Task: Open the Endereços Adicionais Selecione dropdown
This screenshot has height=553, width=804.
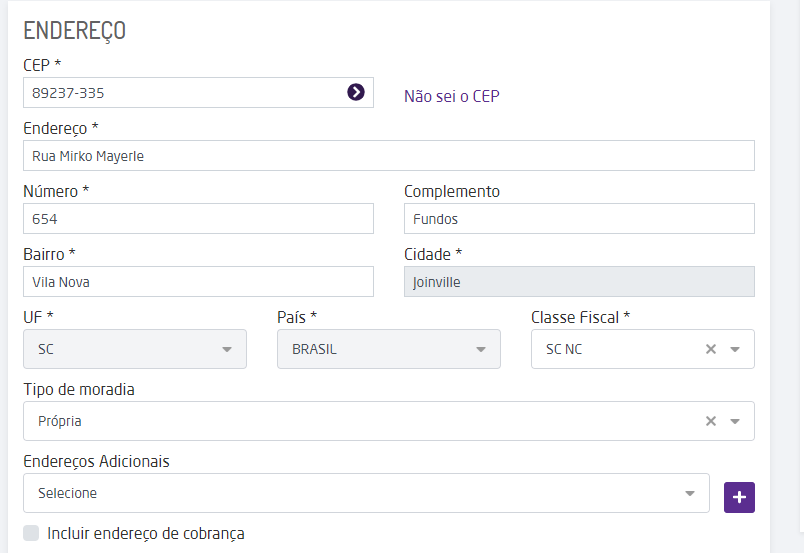Action: [365, 493]
